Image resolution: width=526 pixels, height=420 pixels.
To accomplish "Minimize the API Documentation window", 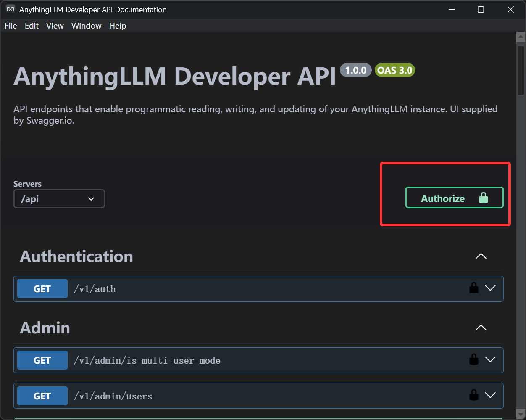I will point(452,9).
